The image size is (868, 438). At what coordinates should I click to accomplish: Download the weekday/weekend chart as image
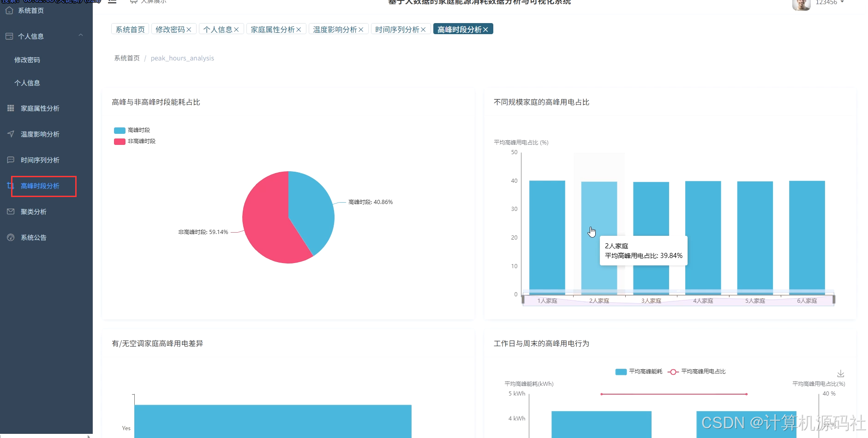pyautogui.click(x=841, y=373)
